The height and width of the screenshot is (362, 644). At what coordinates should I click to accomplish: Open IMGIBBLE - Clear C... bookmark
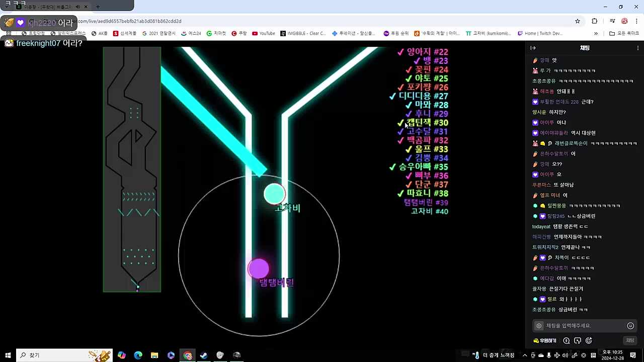pos(303,34)
